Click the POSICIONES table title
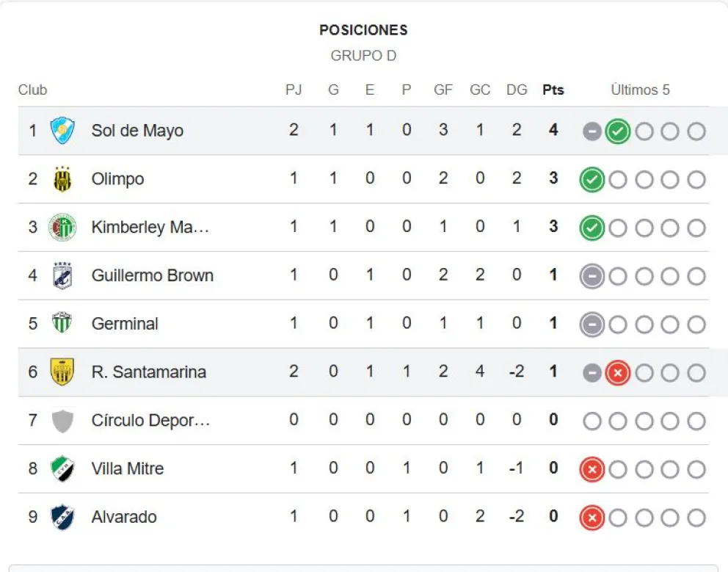 pos(363,30)
